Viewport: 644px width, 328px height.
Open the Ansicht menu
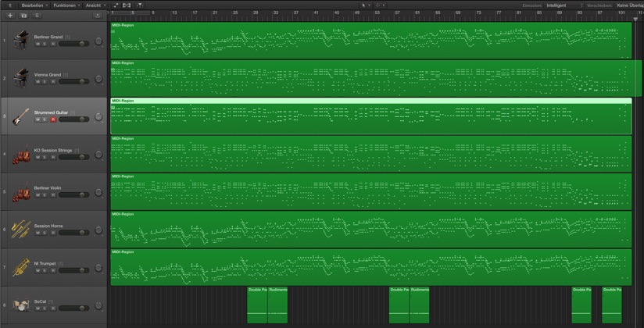tap(95, 5)
